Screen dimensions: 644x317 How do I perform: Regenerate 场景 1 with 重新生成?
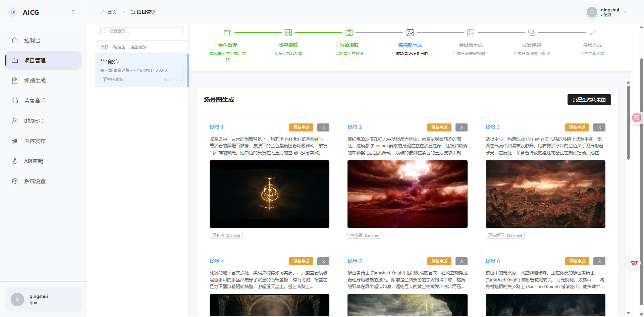tap(301, 127)
